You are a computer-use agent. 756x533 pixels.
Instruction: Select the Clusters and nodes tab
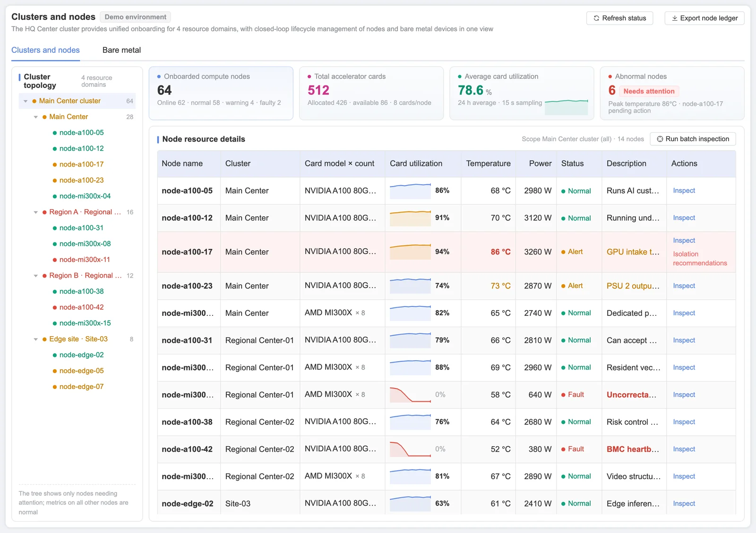[45, 50]
